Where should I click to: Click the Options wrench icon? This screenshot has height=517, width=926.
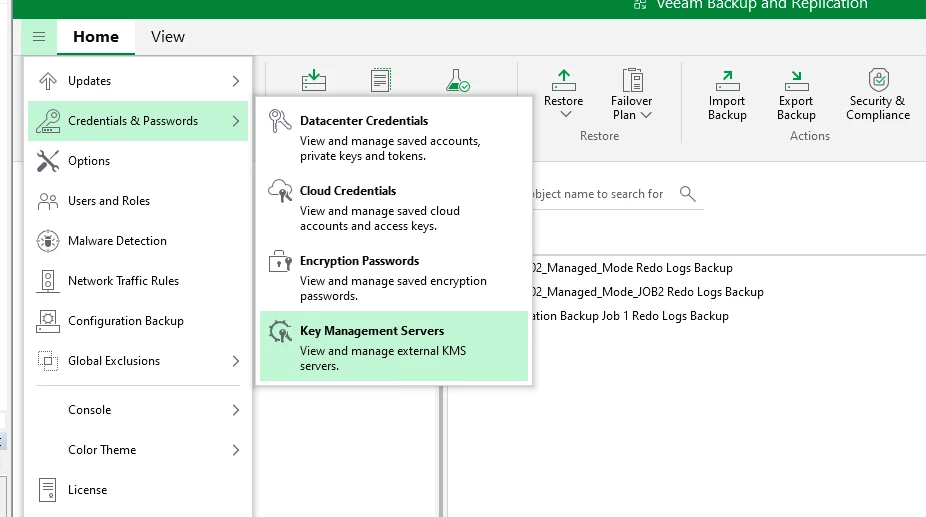pos(48,161)
